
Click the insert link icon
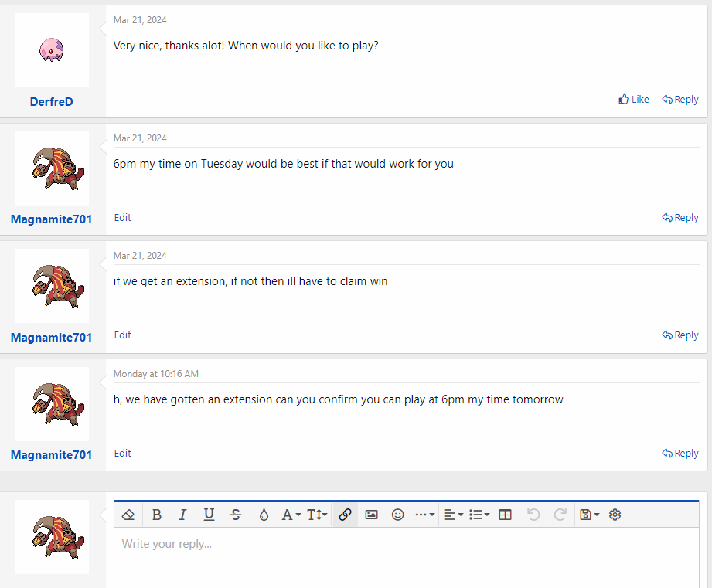(x=345, y=515)
